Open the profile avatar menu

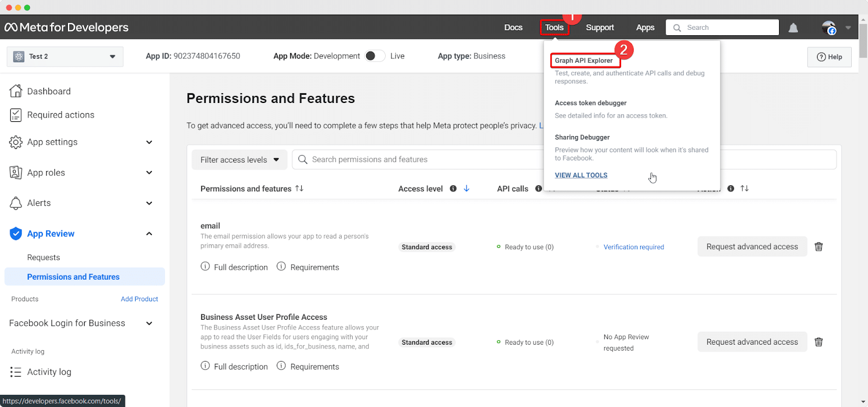[828, 28]
